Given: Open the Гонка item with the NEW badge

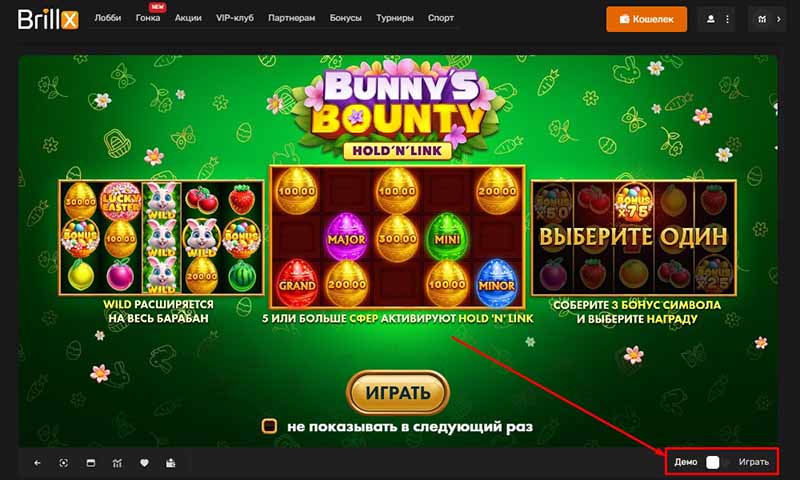Looking at the screenshot, I should 148,18.
